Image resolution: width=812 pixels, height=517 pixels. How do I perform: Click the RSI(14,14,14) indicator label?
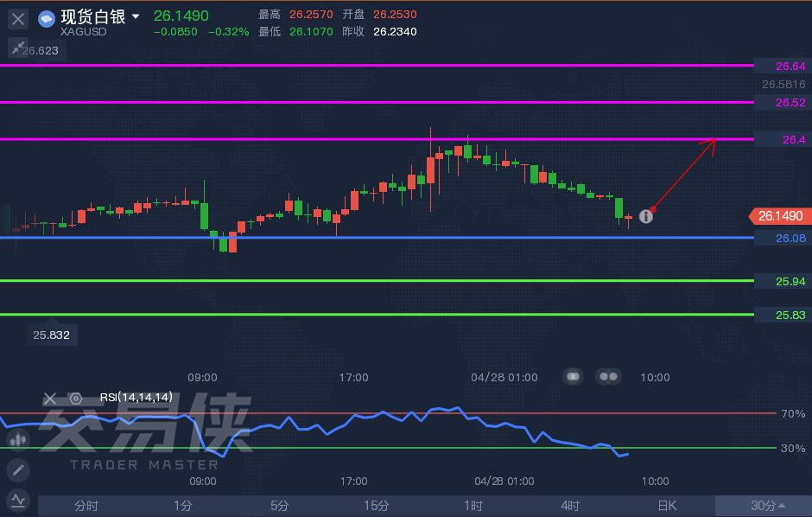[136, 398]
